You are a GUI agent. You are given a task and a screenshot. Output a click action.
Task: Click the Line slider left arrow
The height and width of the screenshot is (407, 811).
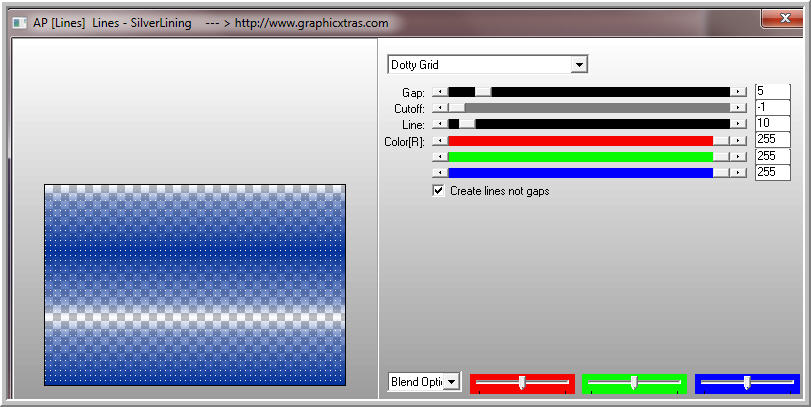pyautogui.click(x=440, y=124)
